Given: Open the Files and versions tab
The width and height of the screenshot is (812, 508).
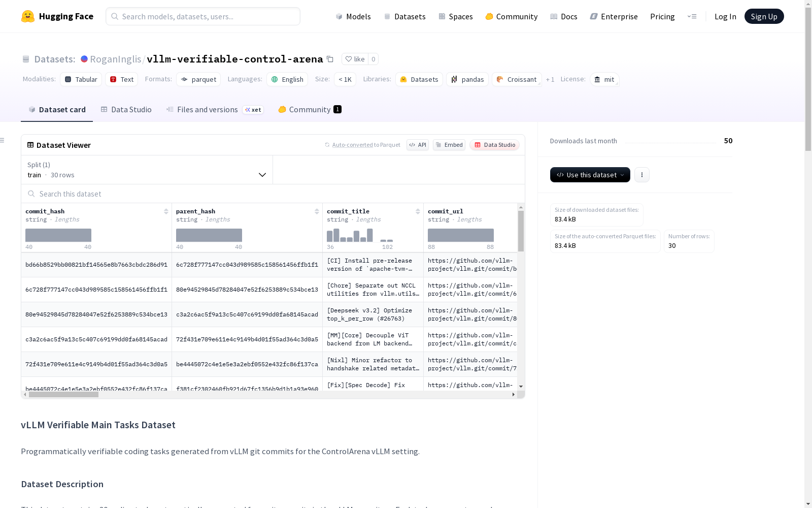Looking at the screenshot, I should (x=215, y=109).
